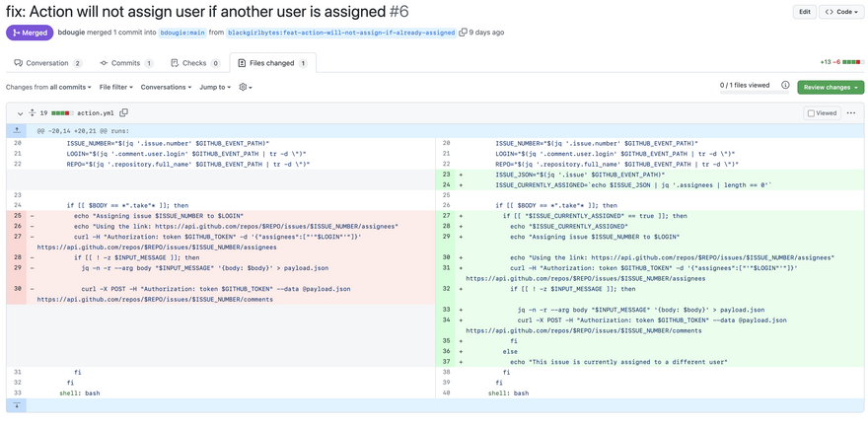Copy the action.yml file path
The height and width of the screenshot is (425, 868).
(x=123, y=113)
